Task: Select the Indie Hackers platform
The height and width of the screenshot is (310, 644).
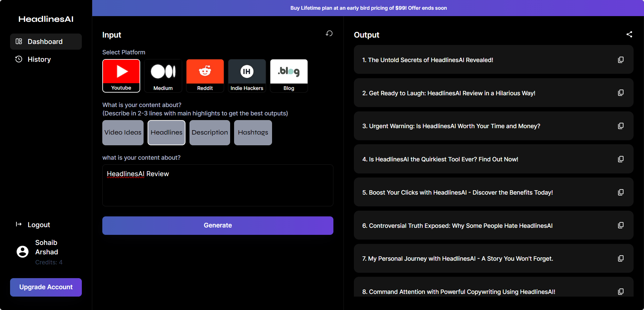Action: point(247,75)
